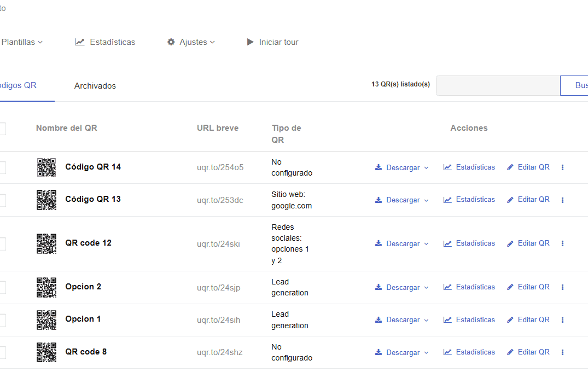Expand the Plantillas dropdown menu
The image size is (588, 372).
tap(22, 42)
